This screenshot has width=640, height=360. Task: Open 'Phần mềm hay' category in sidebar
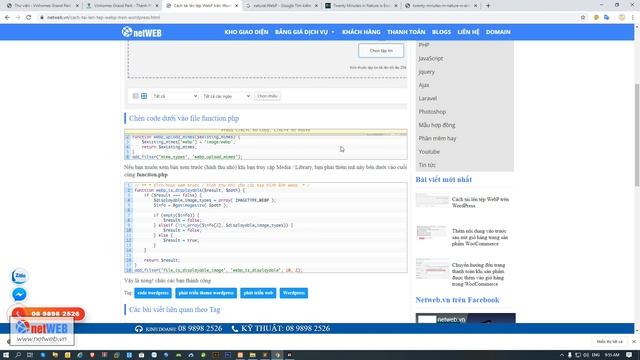437,138
